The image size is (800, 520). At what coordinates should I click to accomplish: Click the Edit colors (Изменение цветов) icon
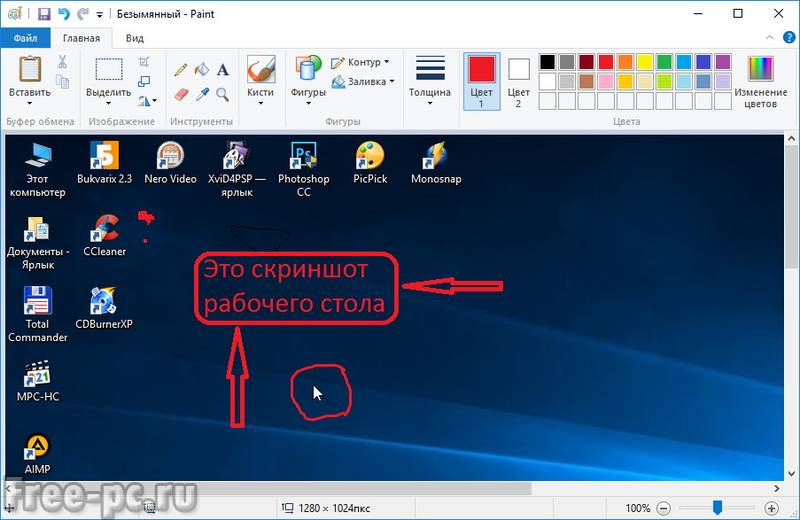(x=760, y=69)
